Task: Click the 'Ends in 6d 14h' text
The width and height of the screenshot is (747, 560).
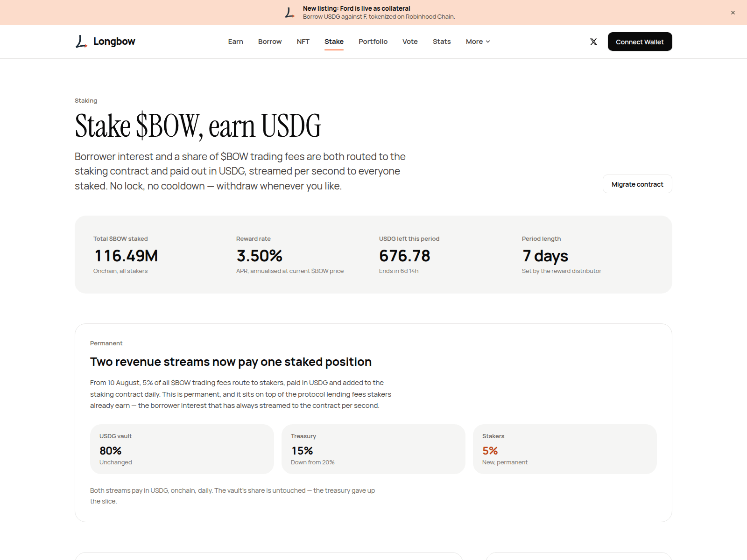Action: point(399,271)
